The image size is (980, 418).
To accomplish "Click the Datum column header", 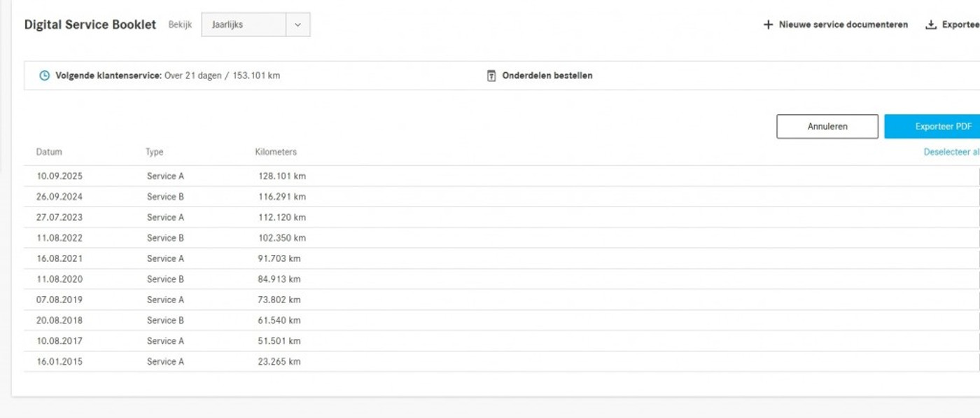I will (x=49, y=152).
